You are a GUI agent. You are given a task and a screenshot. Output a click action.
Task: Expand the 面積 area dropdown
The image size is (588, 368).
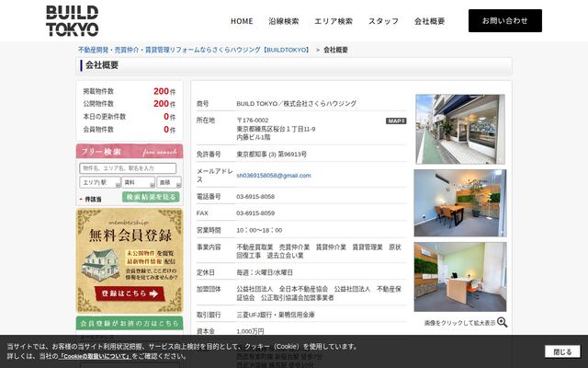(x=169, y=182)
